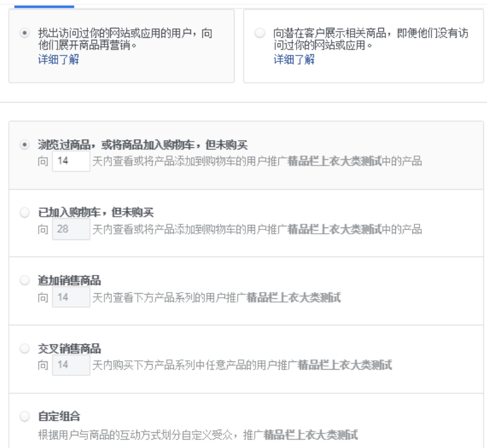The width and height of the screenshot is (487, 448).
Task: Choose the 追加销售商品 radio option
Action: tap(25, 280)
